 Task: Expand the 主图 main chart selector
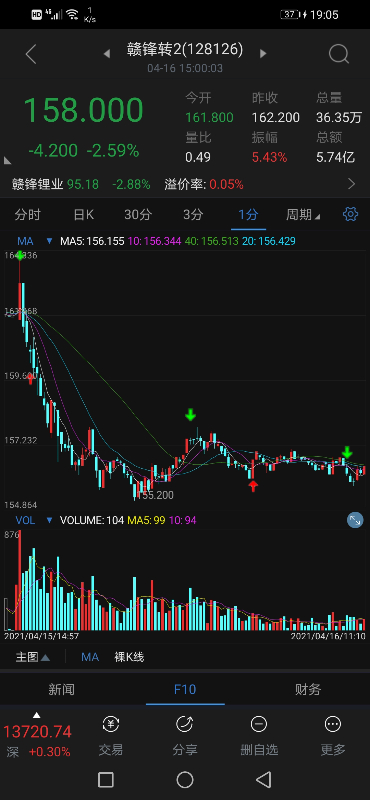33,657
